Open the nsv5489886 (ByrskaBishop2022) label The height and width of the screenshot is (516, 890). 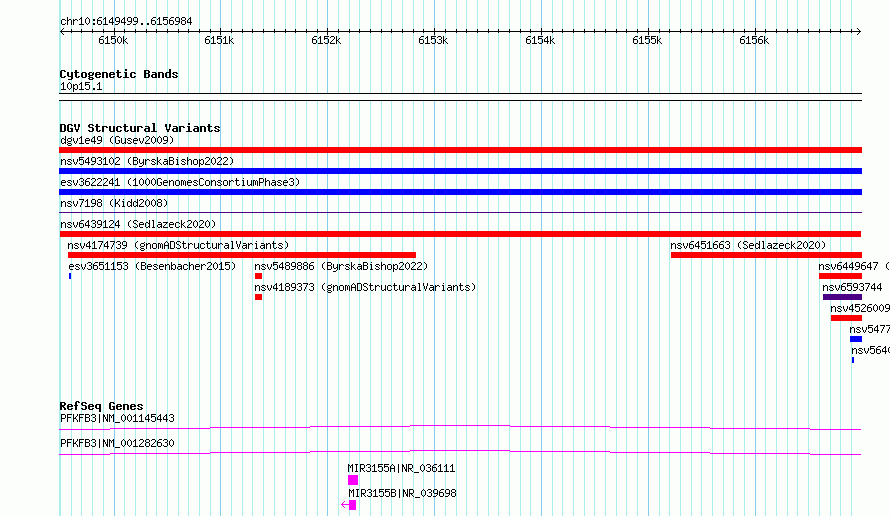[x=341, y=266]
